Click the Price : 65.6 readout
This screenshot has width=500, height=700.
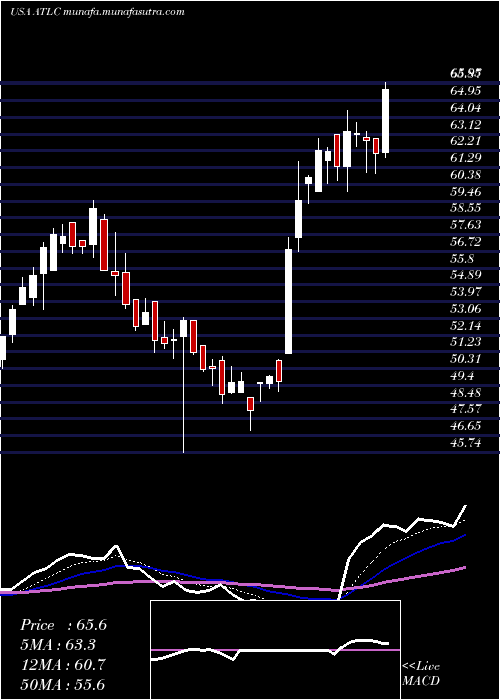point(63,625)
